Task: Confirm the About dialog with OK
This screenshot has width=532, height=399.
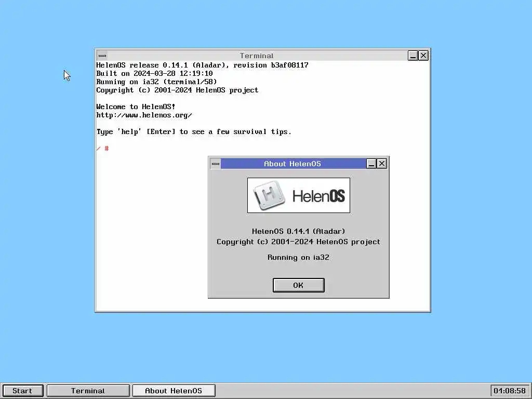Action: [x=299, y=285]
